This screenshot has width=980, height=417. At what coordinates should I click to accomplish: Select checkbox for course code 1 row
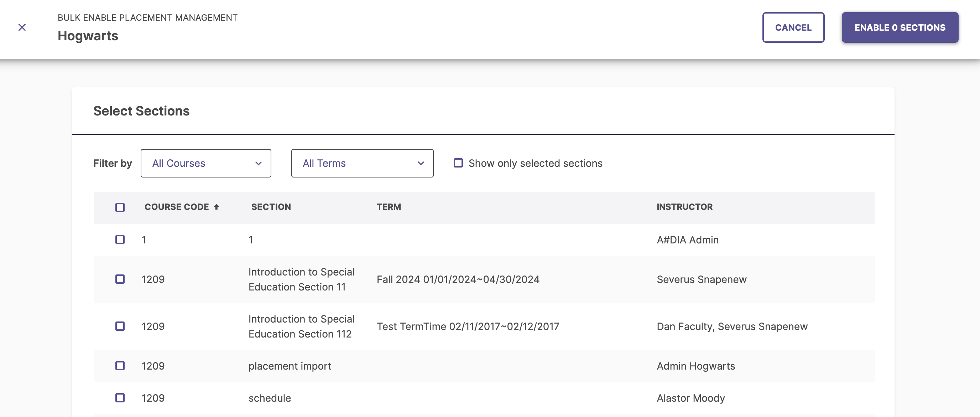tap(120, 240)
